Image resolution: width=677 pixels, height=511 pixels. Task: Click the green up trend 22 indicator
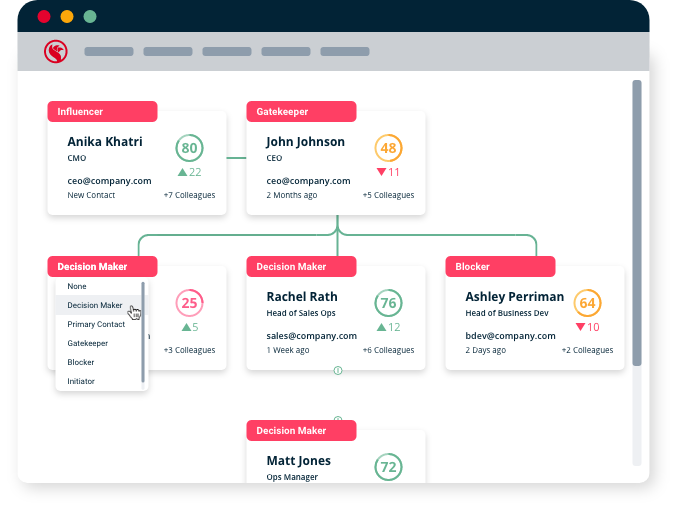pyautogui.click(x=190, y=172)
